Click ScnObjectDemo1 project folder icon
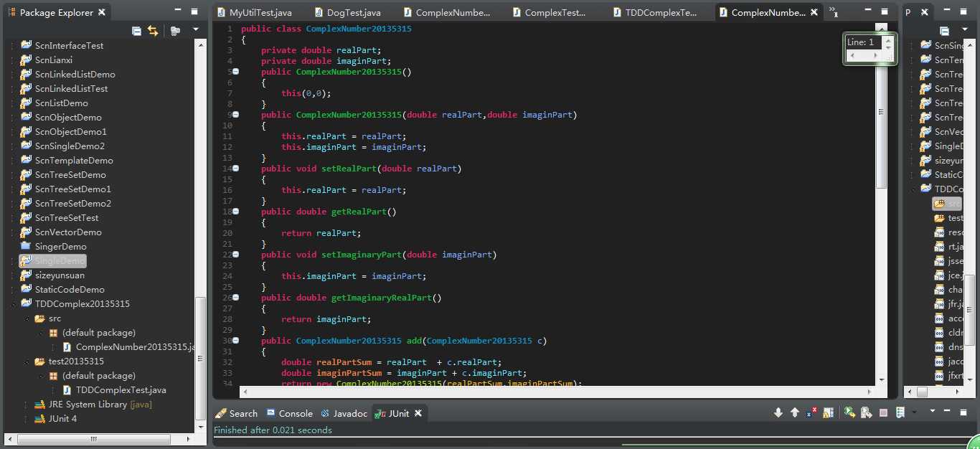Viewport: 980px width, 449px height. [26, 131]
